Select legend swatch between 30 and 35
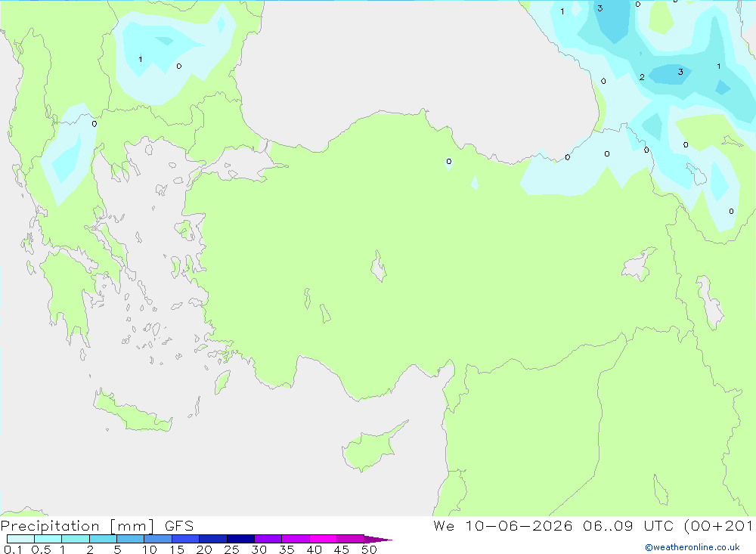The height and width of the screenshot is (554, 756). pyautogui.click(x=268, y=539)
